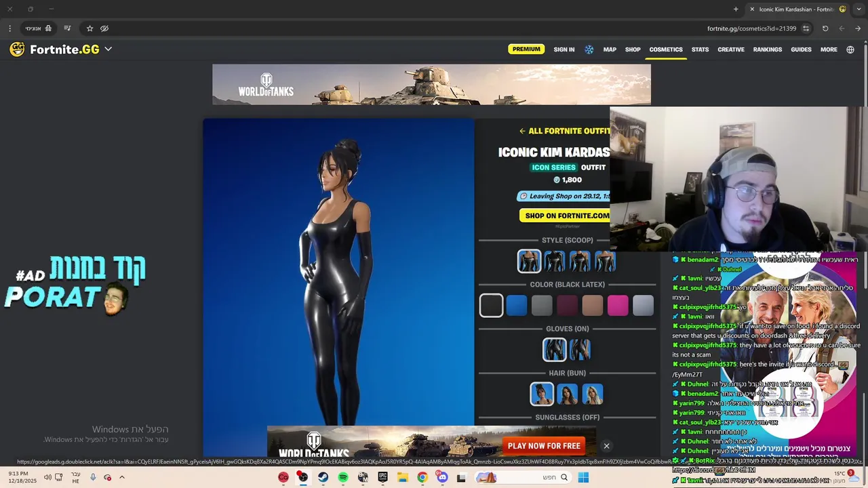The height and width of the screenshot is (488, 868).
Task: Click the snowflake icon in the nav bar
Action: [589, 49]
